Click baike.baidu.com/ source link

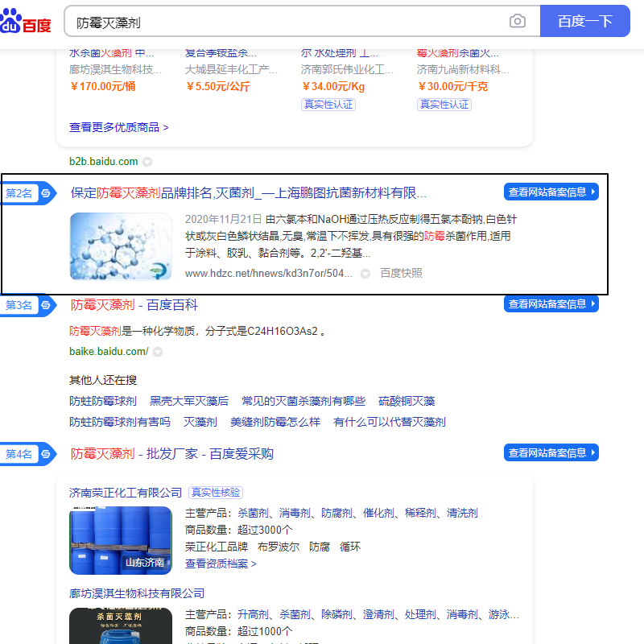(109, 352)
